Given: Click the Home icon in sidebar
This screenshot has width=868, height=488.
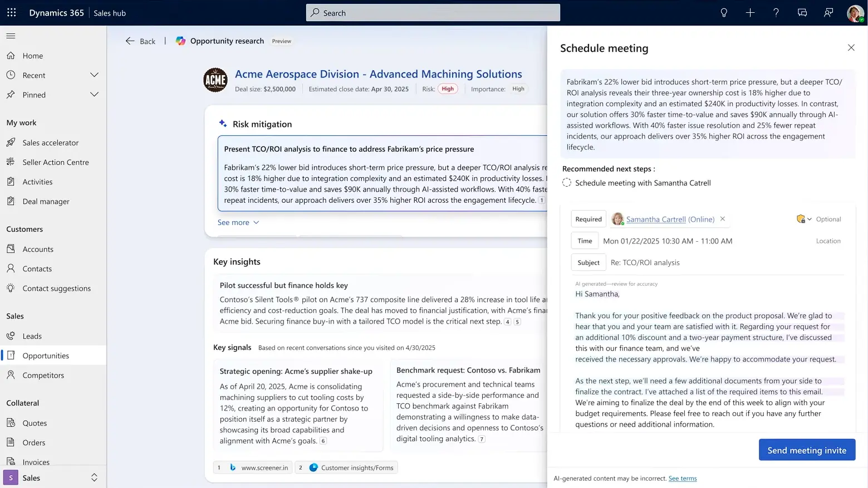Looking at the screenshot, I should click(11, 56).
